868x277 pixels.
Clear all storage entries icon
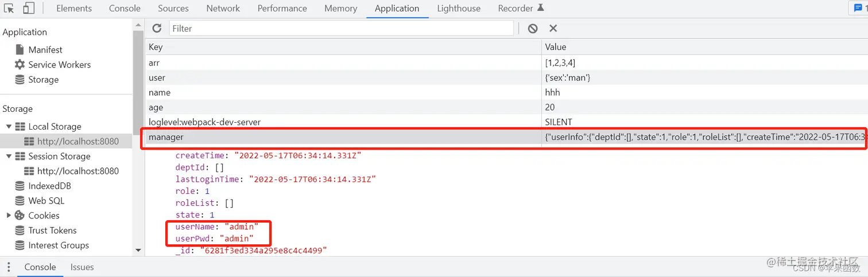pyautogui.click(x=533, y=28)
